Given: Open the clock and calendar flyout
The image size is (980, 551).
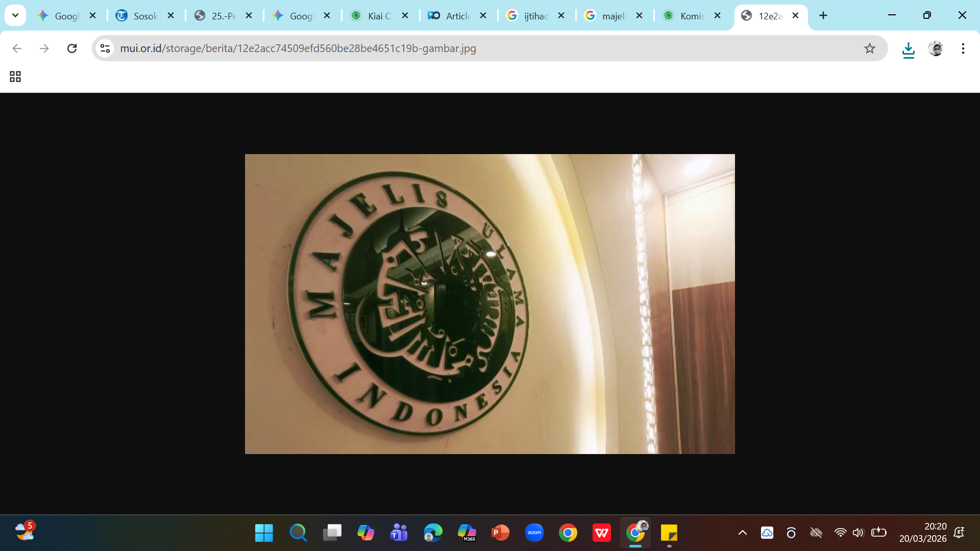Looking at the screenshot, I should point(923,533).
